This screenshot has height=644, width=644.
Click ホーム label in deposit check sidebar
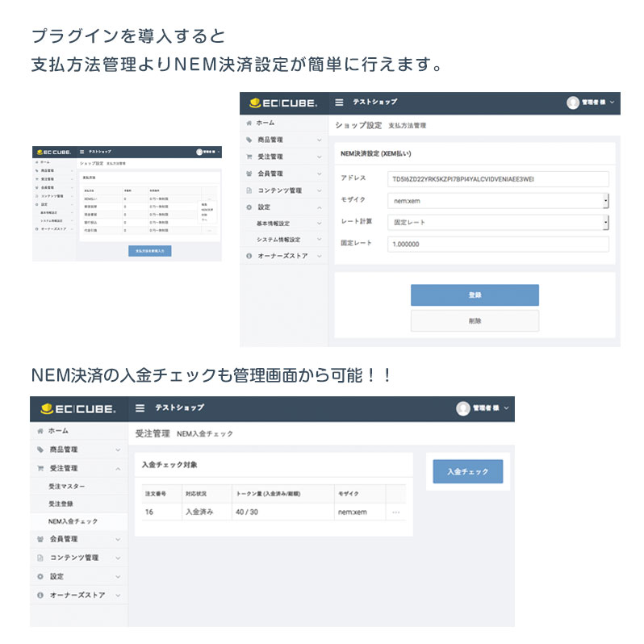click(58, 431)
